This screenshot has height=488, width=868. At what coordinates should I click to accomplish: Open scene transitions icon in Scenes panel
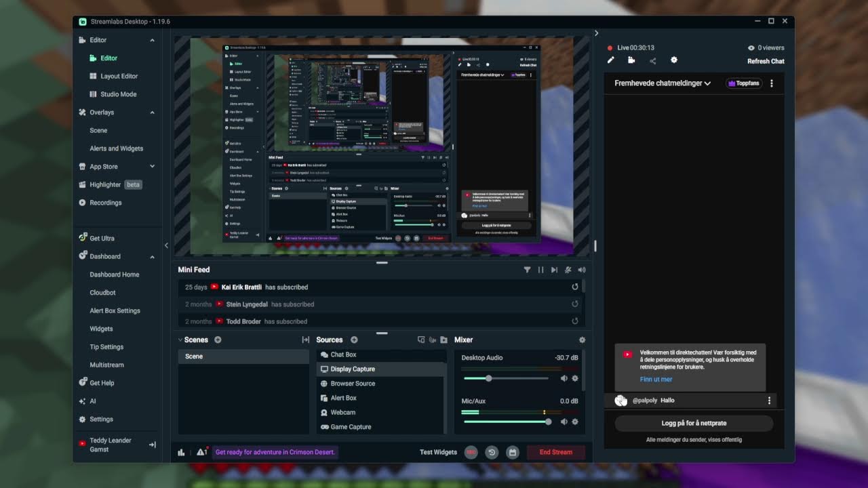(305, 340)
